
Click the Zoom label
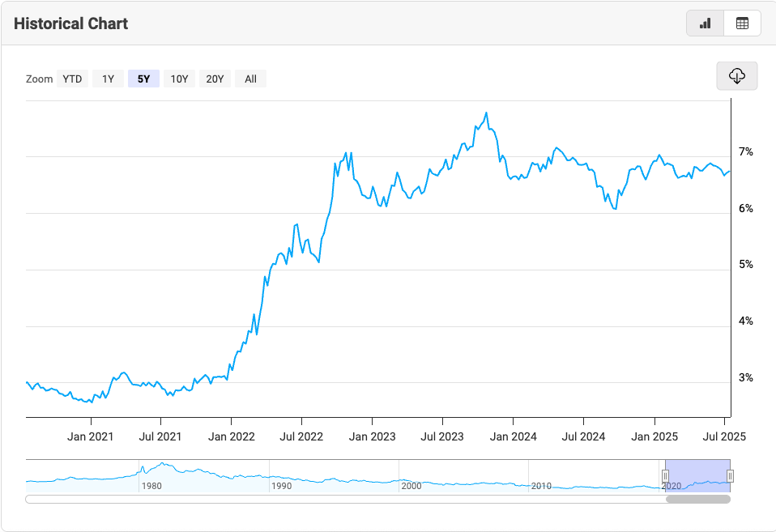point(39,79)
